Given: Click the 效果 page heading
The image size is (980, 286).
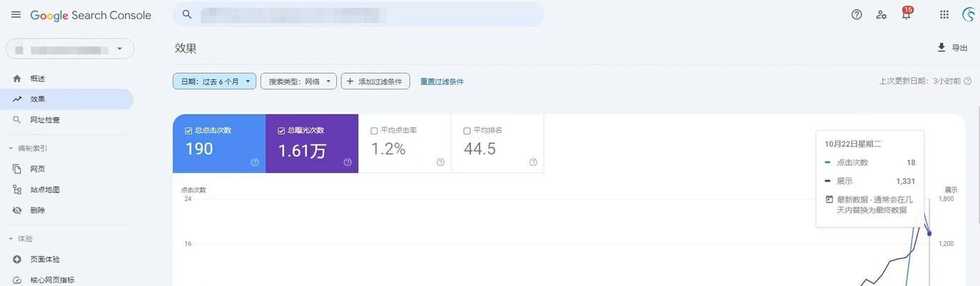Looking at the screenshot, I should coord(186,49).
